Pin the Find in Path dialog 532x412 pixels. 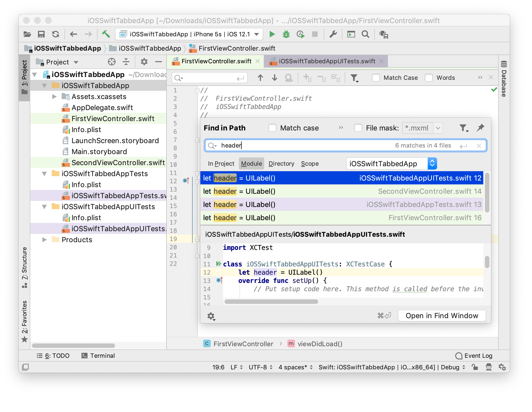481,128
